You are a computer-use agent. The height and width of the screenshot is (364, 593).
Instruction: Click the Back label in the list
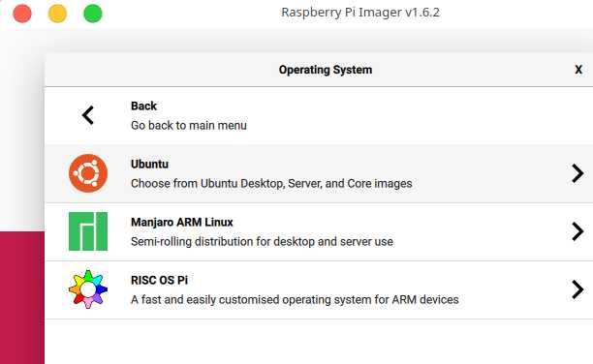143,106
